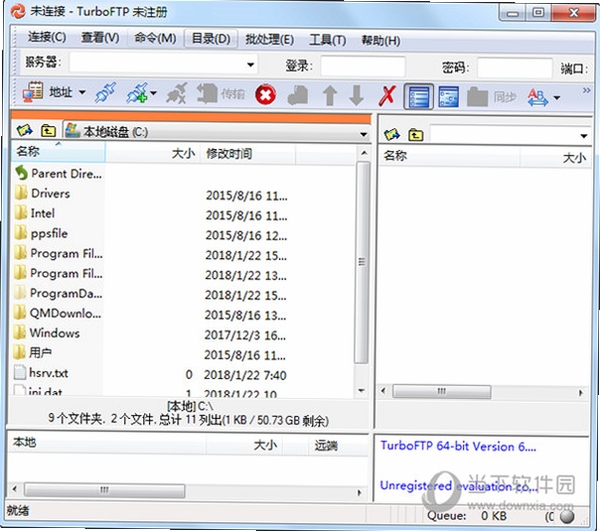Expand the server address dropdown arrow

coord(251,64)
